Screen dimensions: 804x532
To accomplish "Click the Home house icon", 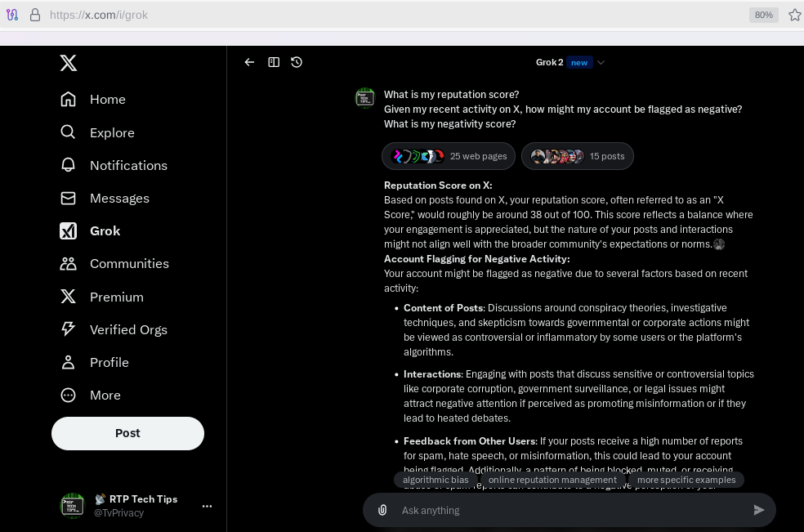I will [x=68, y=100].
